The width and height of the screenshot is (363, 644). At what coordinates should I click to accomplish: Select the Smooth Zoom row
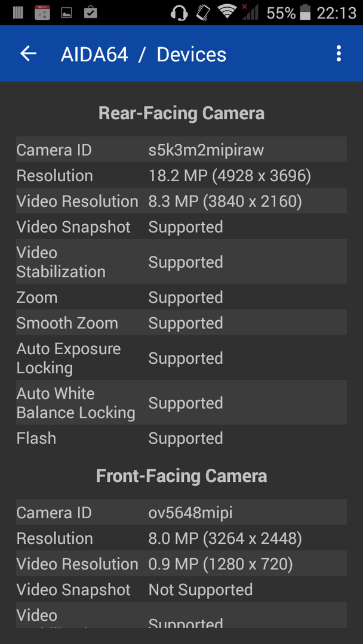click(181, 323)
